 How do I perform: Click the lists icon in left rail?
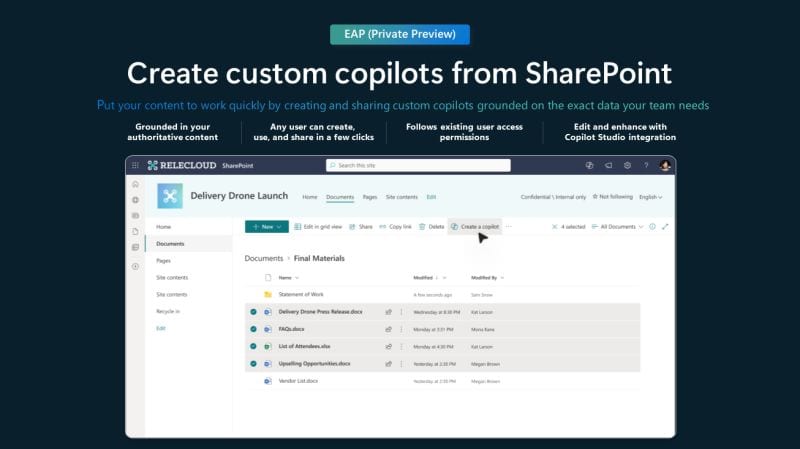[x=135, y=247]
